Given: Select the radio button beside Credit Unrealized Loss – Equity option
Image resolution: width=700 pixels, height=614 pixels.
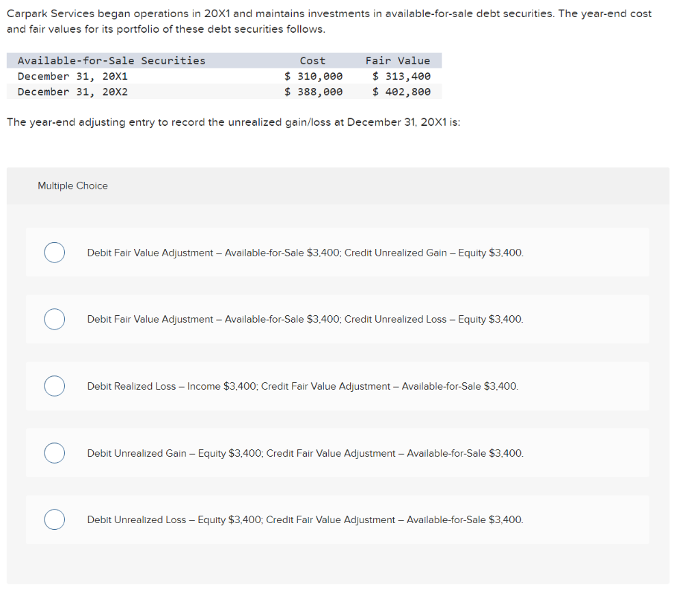Looking at the screenshot, I should coord(54,319).
